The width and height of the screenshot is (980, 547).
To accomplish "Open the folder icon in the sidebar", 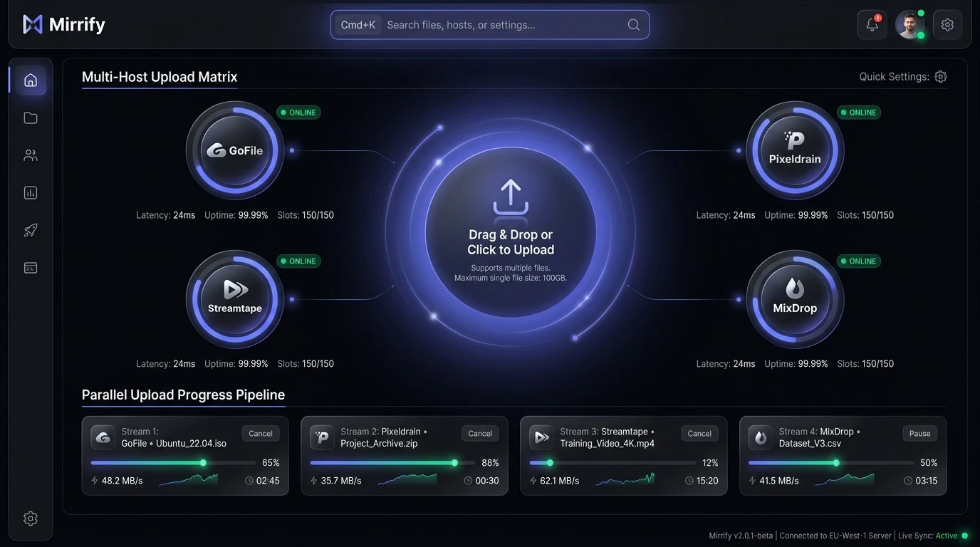I will (x=31, y=118).
